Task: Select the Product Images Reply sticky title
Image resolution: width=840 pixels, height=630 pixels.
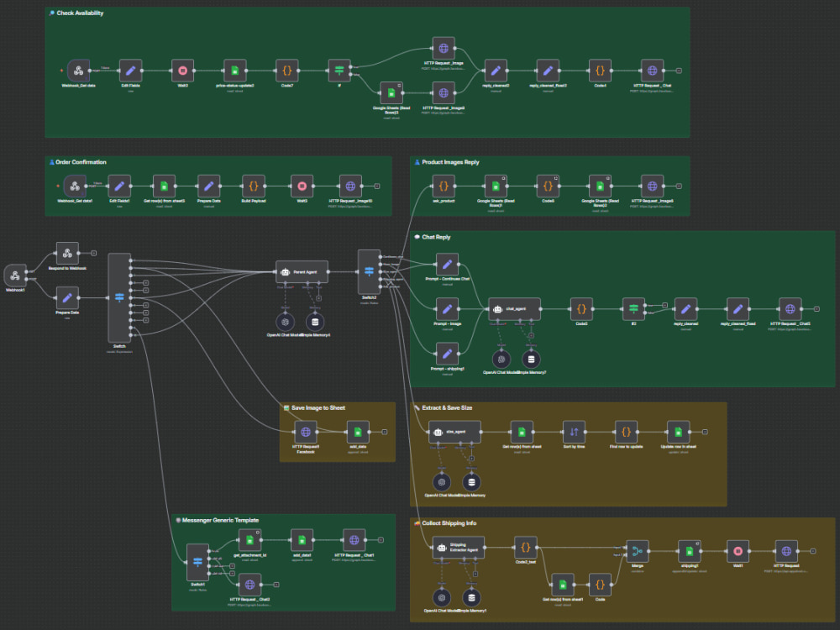Action: click(x=450, y=162)
